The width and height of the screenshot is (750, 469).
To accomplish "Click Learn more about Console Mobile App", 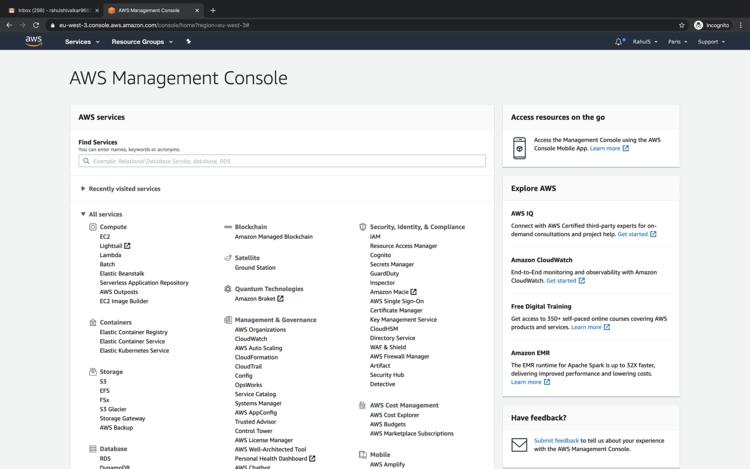I will tap(605, 148).
